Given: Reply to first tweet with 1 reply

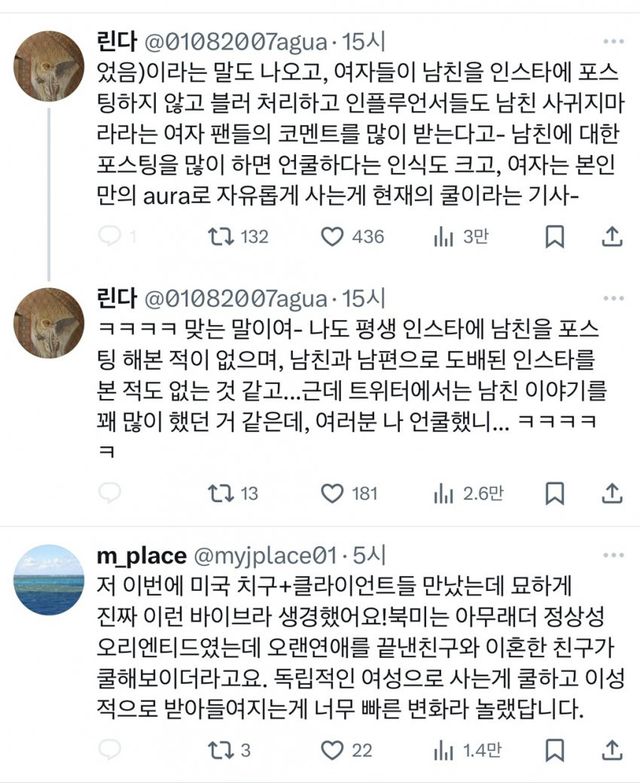Looking at the screenshot, I should 111,237.
